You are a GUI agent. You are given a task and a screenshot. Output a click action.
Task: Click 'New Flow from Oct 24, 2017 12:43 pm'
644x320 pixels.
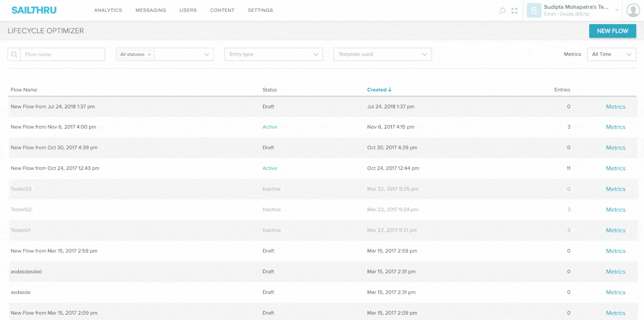[55, 168]
